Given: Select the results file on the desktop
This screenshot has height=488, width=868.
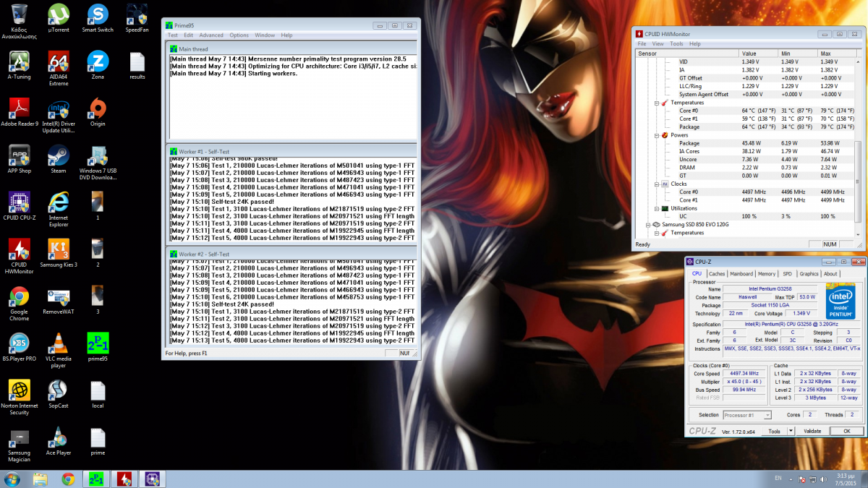Looking at the screenshot, I should (137, 65).
